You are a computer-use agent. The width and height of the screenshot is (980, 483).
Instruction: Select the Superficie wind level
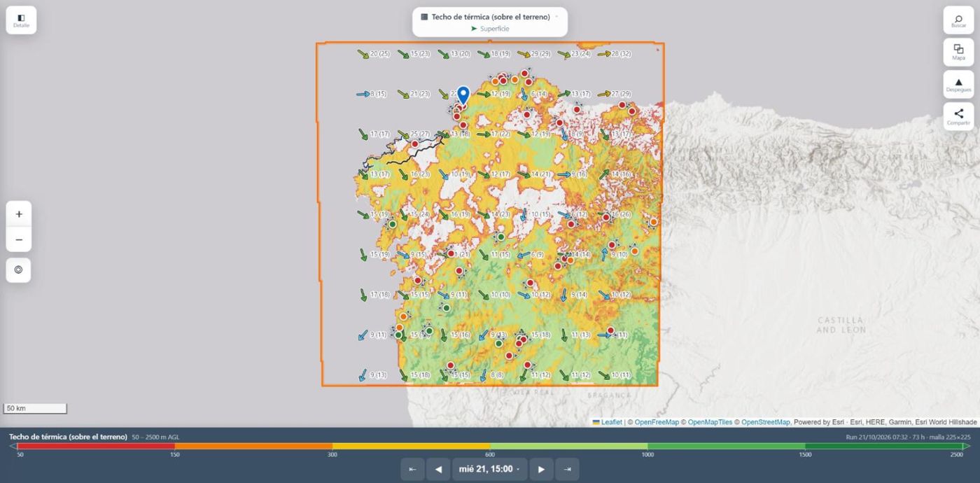[x=490, y=29]
